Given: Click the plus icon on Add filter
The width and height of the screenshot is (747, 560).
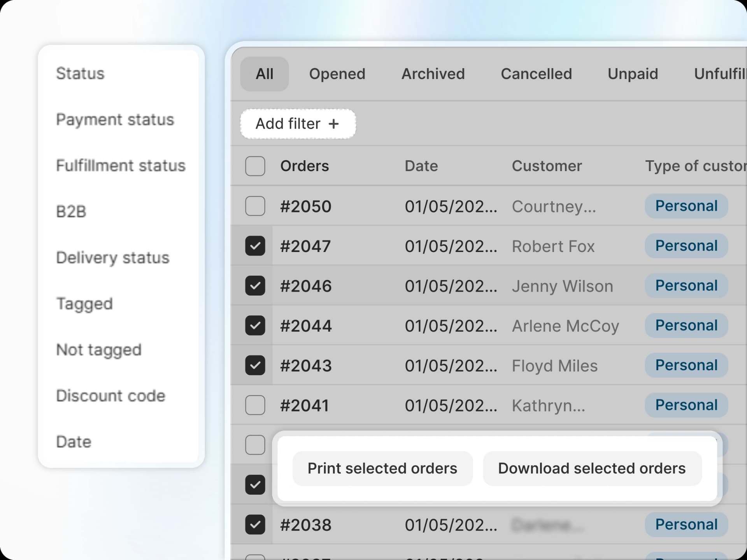Looking at the screenshot, I should tap(334, 124).
